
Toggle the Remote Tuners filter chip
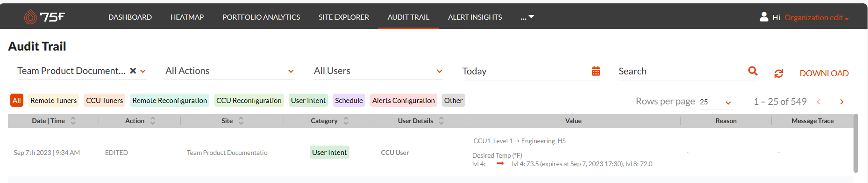click(53, 100)
